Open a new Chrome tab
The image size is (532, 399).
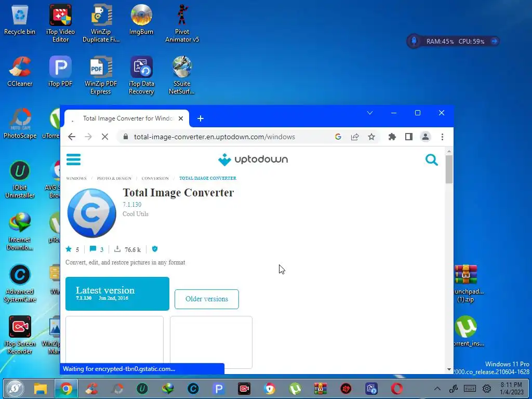[x=201, y=118]
